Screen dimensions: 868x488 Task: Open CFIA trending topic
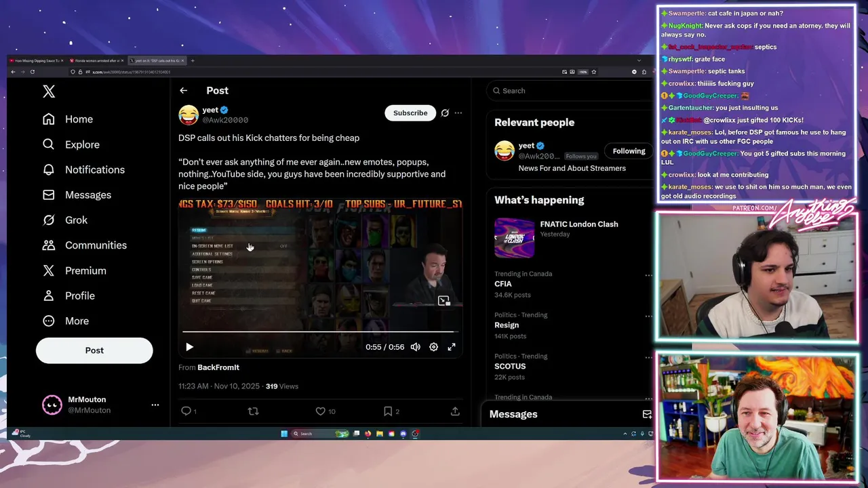(x=503, y=284)
